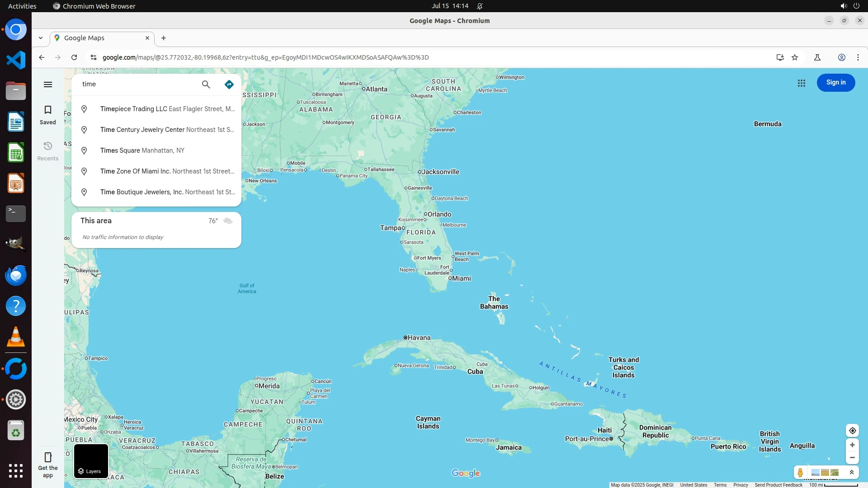Bookmark this page with the star icon
This screenshot has width=868, height=488.
pyautogui.click(x=795, y=57)
